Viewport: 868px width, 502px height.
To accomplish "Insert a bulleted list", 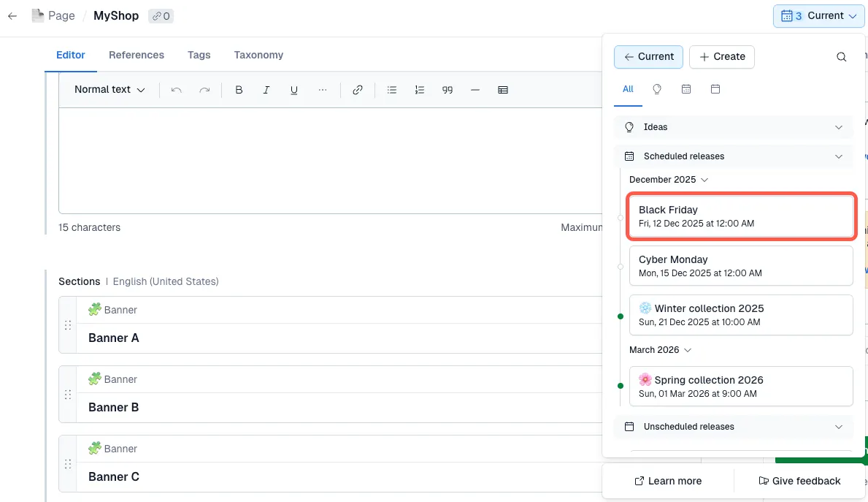I will 392,89.
